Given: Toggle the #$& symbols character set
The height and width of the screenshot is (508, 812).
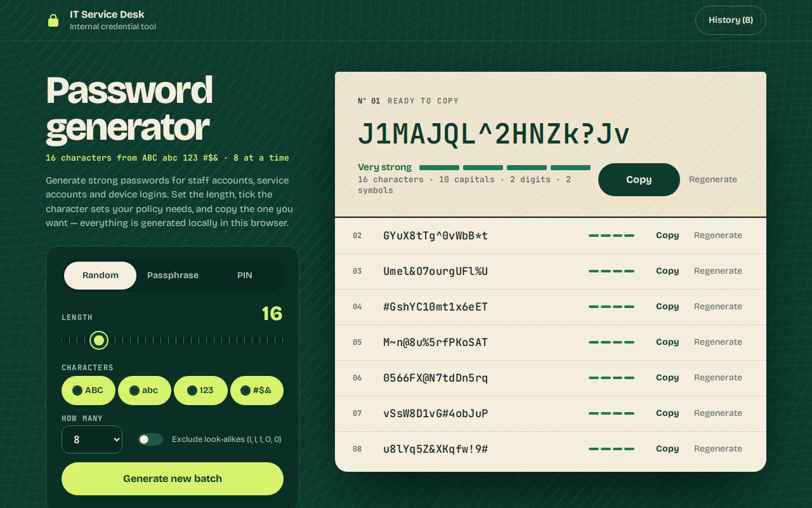Looking at the screenshot, I should (257, 391).
